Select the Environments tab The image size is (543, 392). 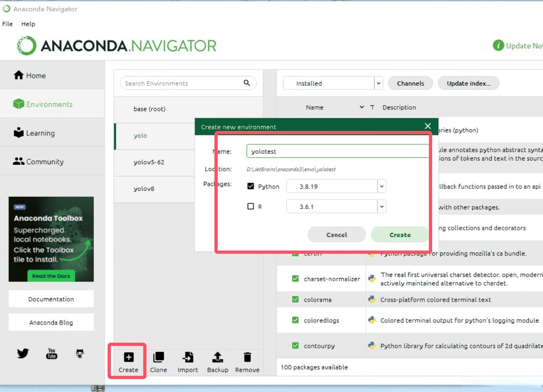click(52, 104)
